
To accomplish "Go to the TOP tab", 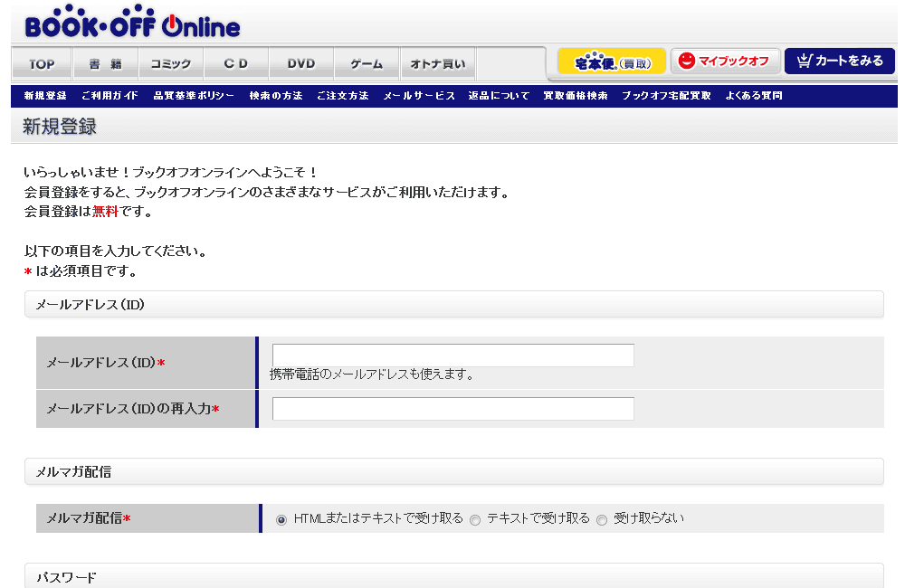I will (42, 64).
